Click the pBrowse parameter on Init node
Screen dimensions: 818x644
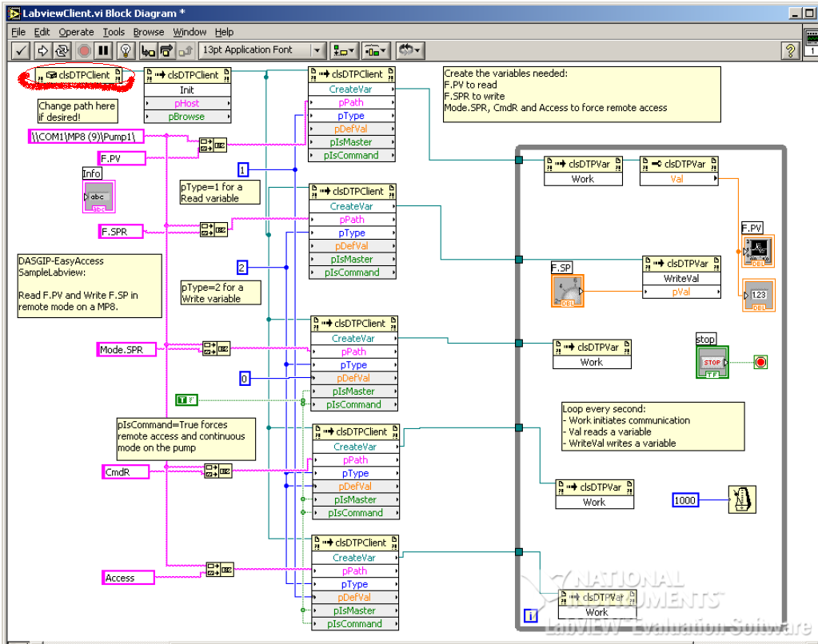click(187, 117)
